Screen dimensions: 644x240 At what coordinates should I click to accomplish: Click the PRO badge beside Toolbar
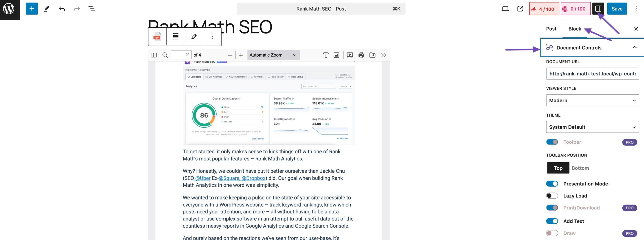(630, 142)
